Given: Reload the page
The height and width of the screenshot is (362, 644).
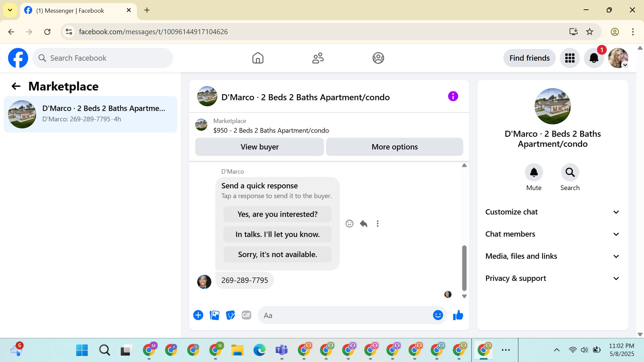Looking at the screenshot, I should (47, 32).
